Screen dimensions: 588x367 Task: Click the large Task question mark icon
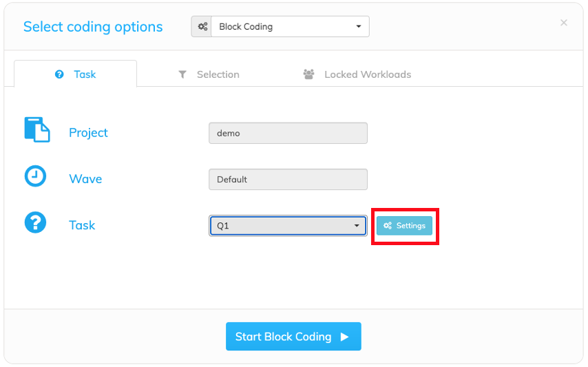pos(35,222)
